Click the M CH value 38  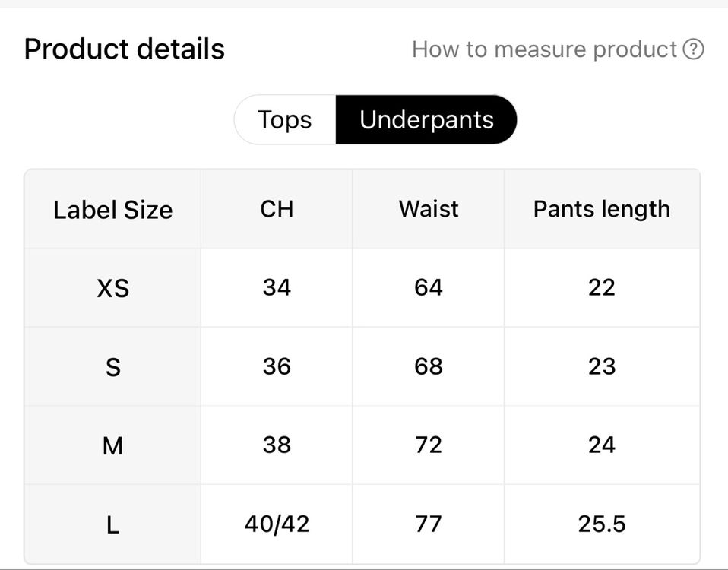[x=277, y=445]
